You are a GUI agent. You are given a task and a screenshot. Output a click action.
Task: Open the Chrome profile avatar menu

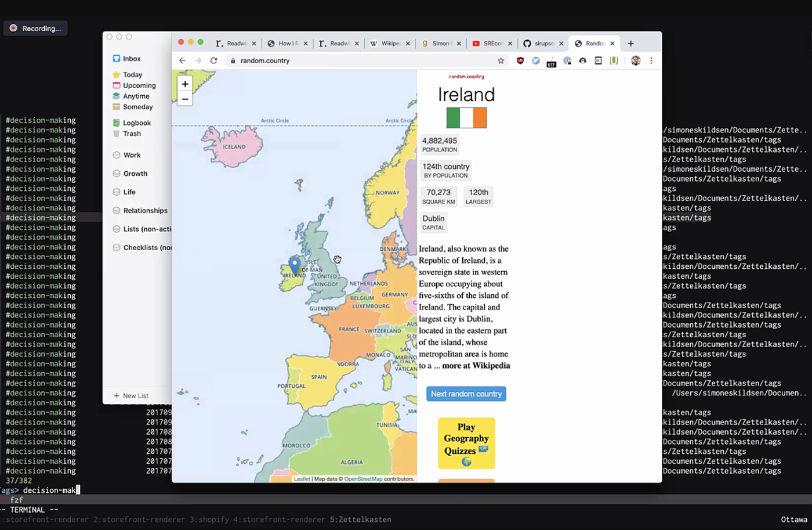coord(636,60)
